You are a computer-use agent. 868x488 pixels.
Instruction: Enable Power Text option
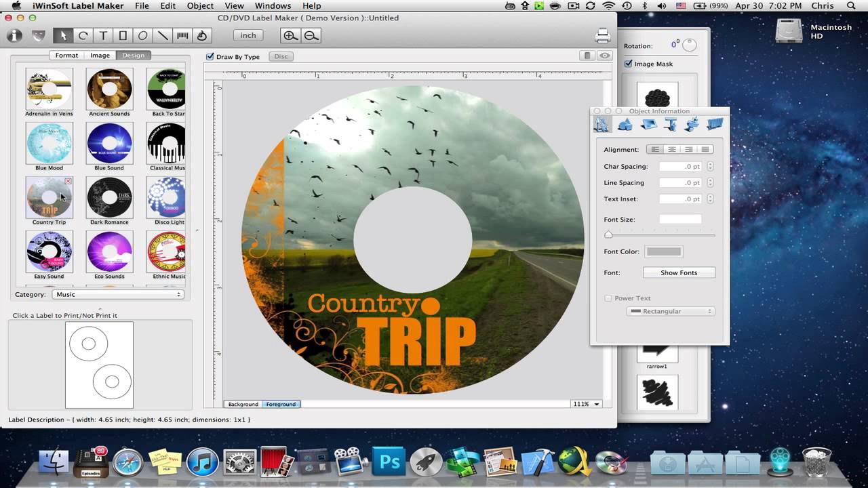click(608, 298)
